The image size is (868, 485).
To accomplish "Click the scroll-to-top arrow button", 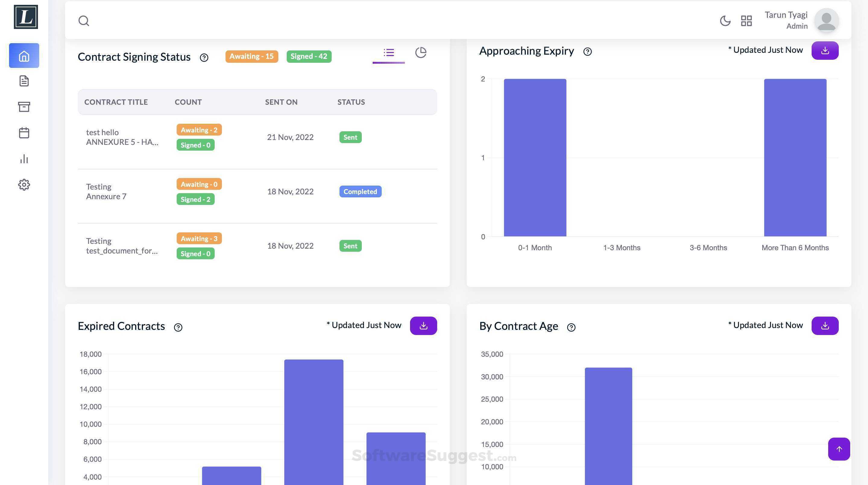I will tap(839, 448).
